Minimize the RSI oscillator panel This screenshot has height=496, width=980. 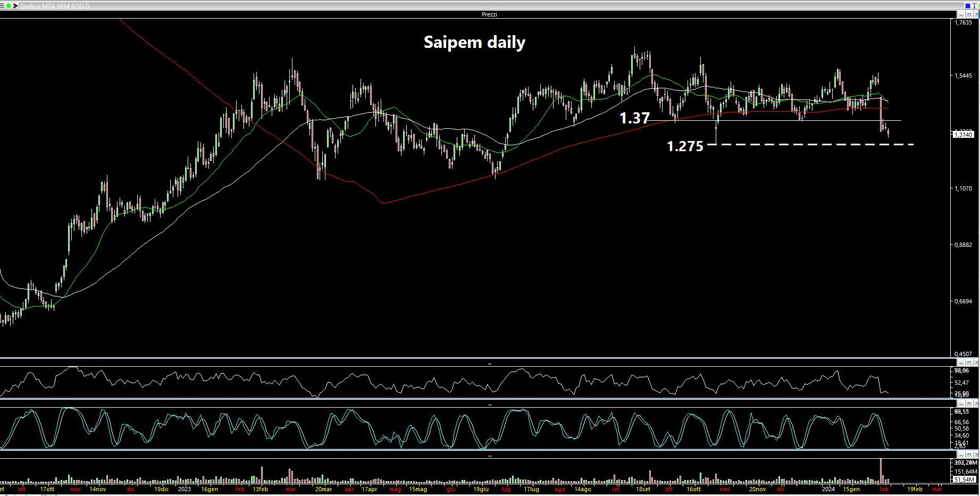point(961,362)
